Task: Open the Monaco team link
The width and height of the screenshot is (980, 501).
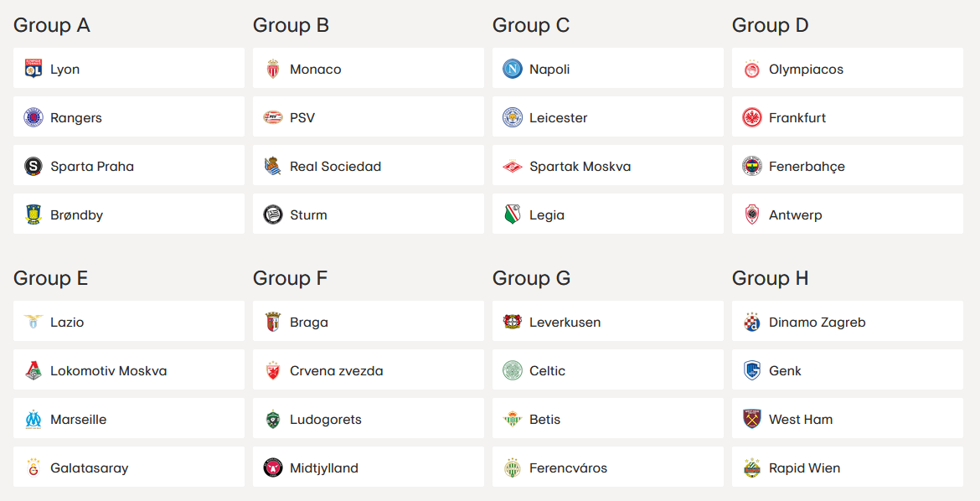Action: click(316, 70)
